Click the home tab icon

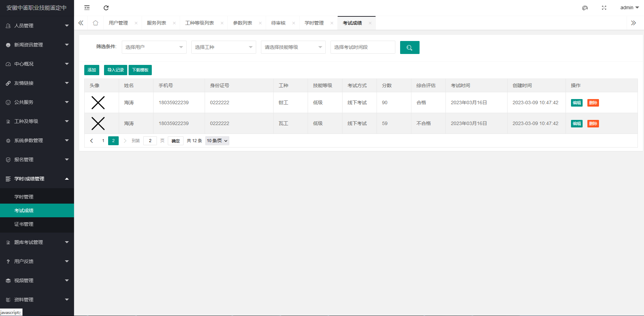coord(96,23)
